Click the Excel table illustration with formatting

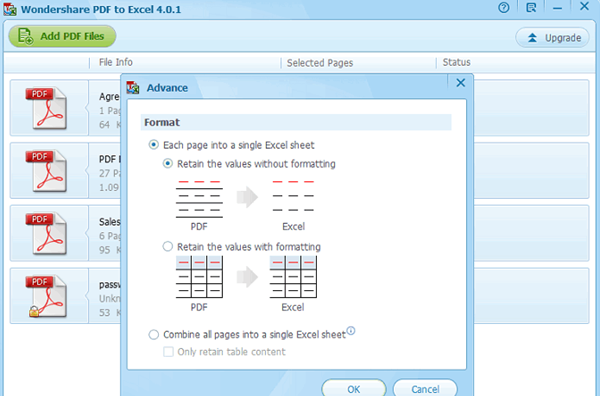293,277
